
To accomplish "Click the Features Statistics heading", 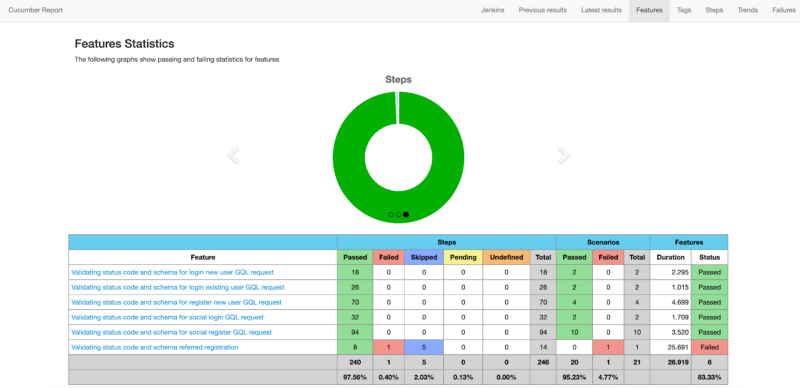I will [124, 44].
